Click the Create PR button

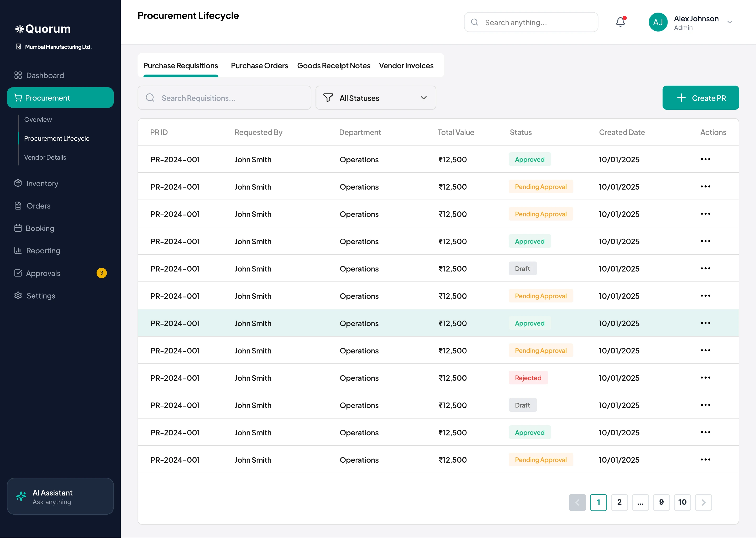click(x=700, y=98)
